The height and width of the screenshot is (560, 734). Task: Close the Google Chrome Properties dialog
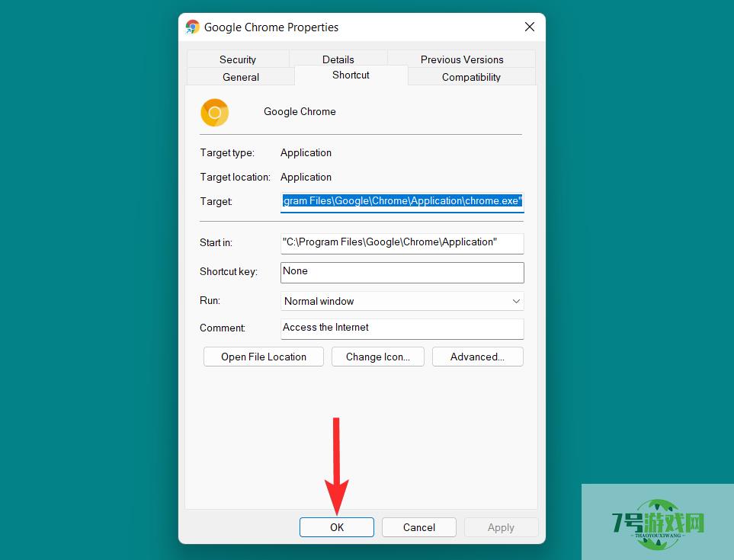(x=530, y=27)
